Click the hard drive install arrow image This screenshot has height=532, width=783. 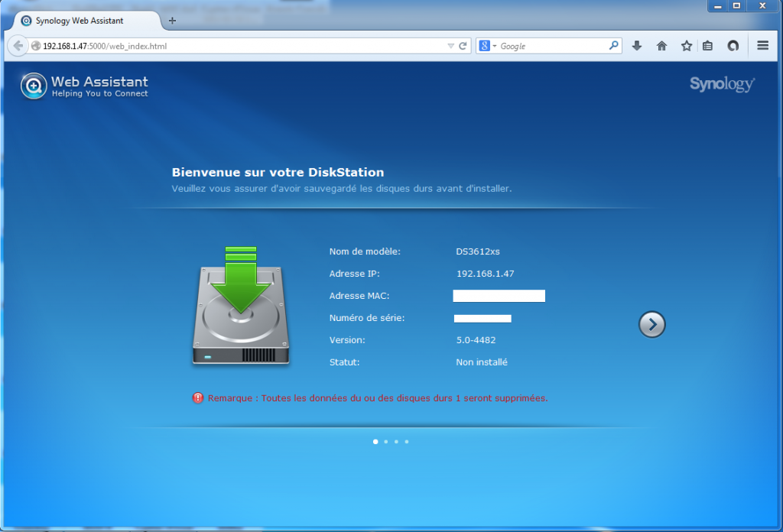(241, 306)
